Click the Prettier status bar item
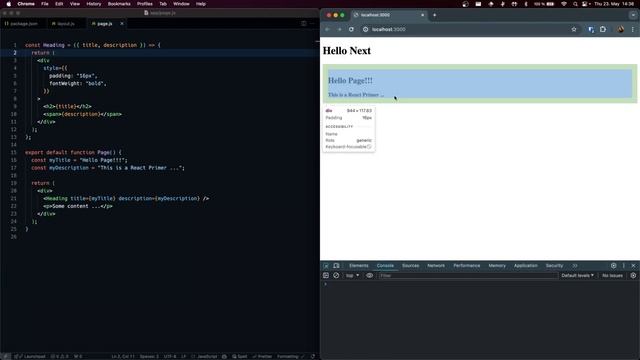Screen dimensions: 640x360 point(262,356)
